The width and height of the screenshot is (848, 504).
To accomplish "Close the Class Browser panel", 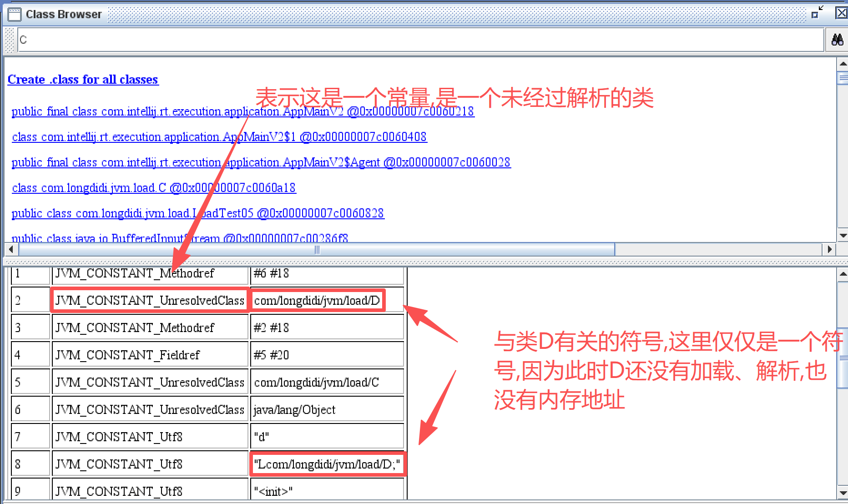I will coord(841,13).
